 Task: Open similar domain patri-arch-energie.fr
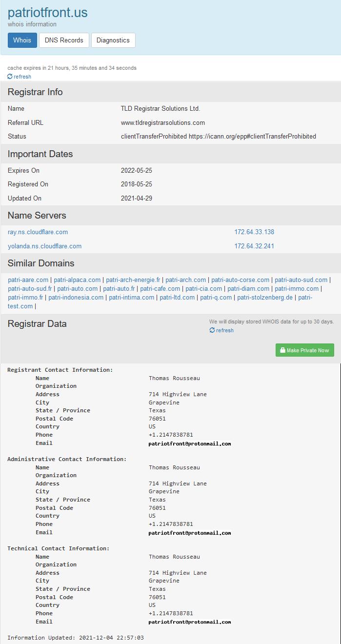point(133,280)
